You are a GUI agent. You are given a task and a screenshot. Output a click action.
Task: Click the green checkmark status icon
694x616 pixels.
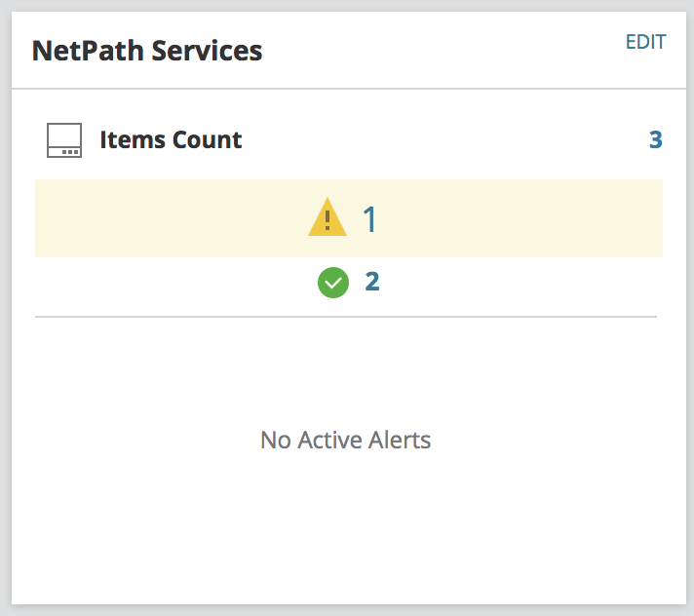coord(333,283)
